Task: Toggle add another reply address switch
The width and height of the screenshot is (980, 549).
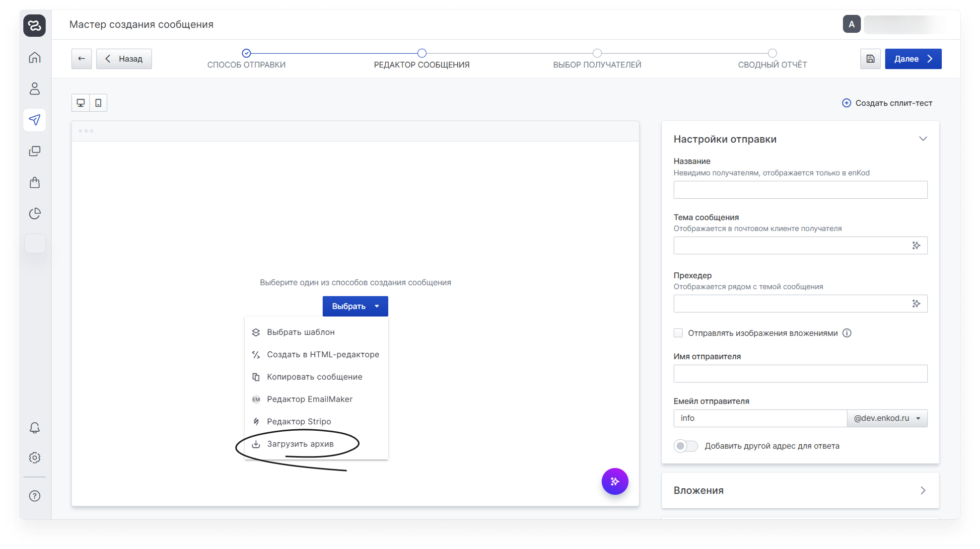Action: point(686,446)
